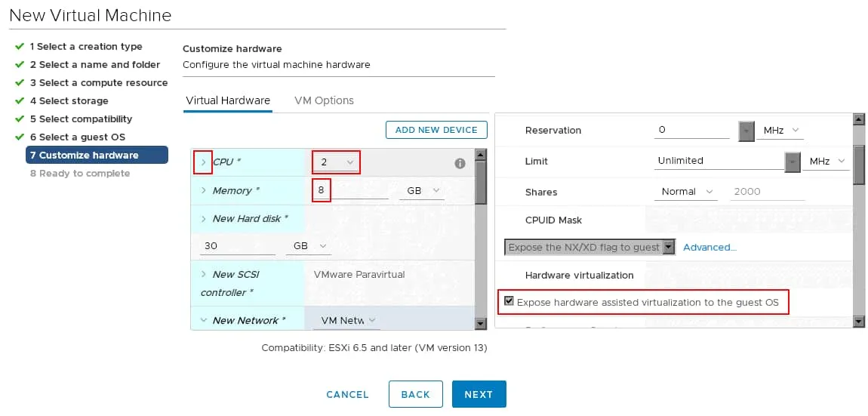Open the Reservation value dropdown arrow
This screenshot has height=416, width=868.
click(746, 131)
